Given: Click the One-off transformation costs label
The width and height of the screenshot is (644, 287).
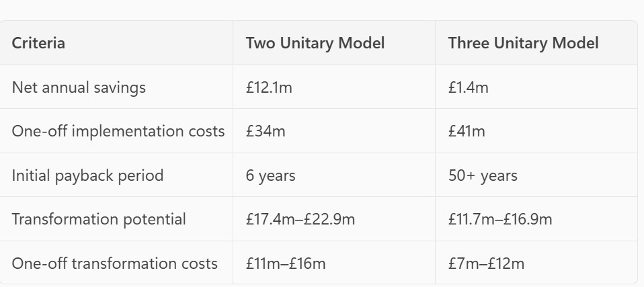Looking at the screenshot, I should [114, 263].
